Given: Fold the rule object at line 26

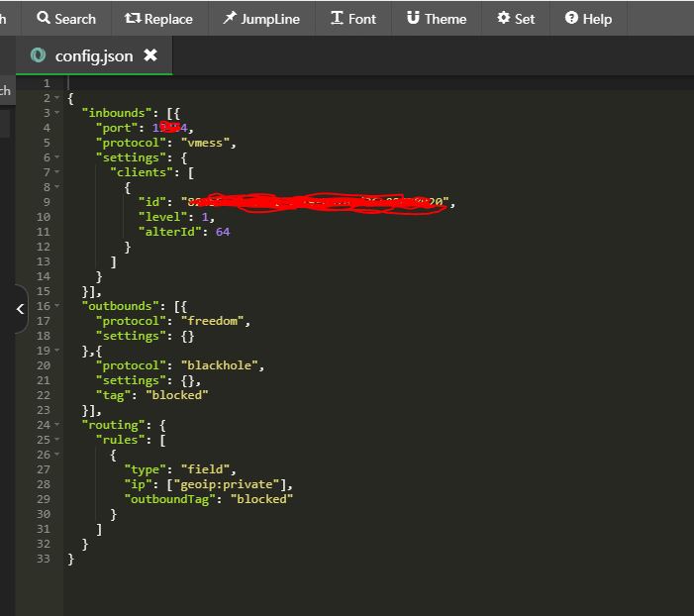Looking at the screenshot, I should (x=57, y=455).
